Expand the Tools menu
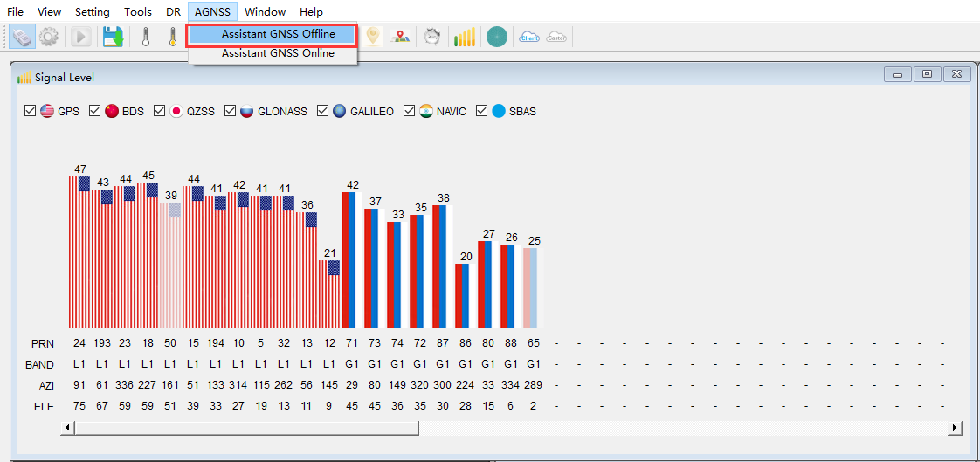Screen dimensions: 980x462 (137, 12)
